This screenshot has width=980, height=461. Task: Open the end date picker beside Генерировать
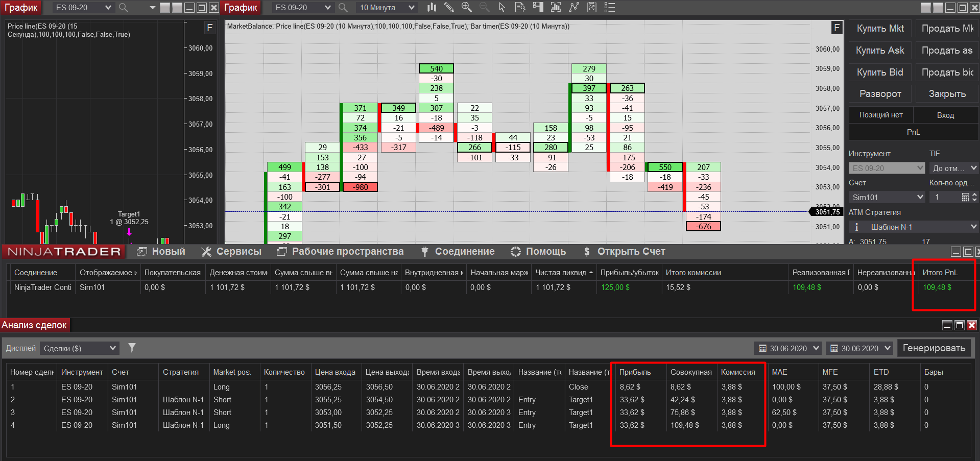(x=859, y=348)
